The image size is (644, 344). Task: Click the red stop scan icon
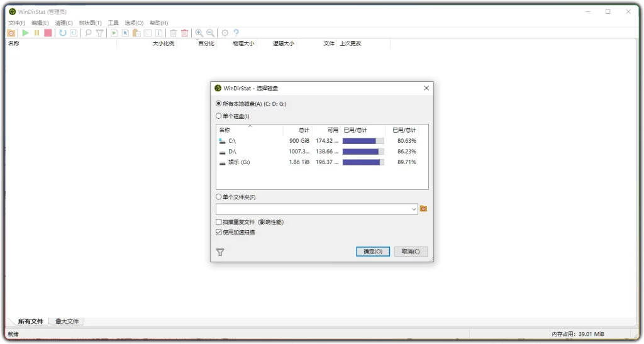coord(48,33)
